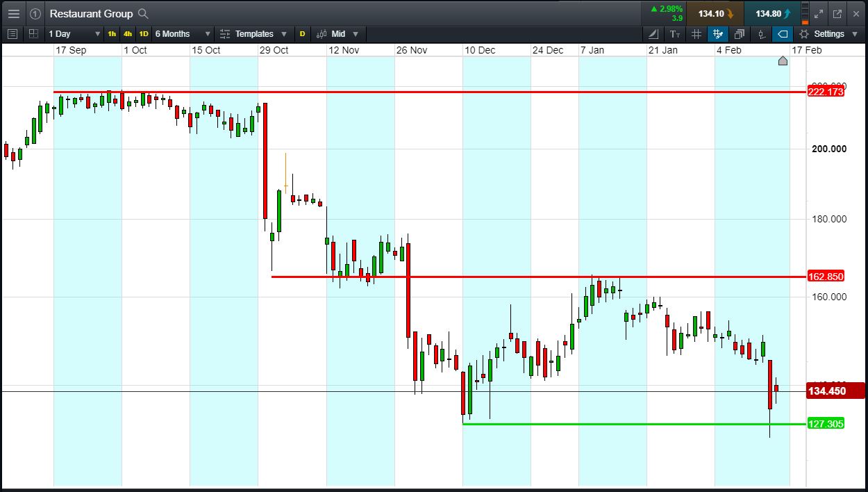Toggle the chart grid lines
The height and width of the screenshot is (492, 868).
pyautogui.click(x=696, y=33)
